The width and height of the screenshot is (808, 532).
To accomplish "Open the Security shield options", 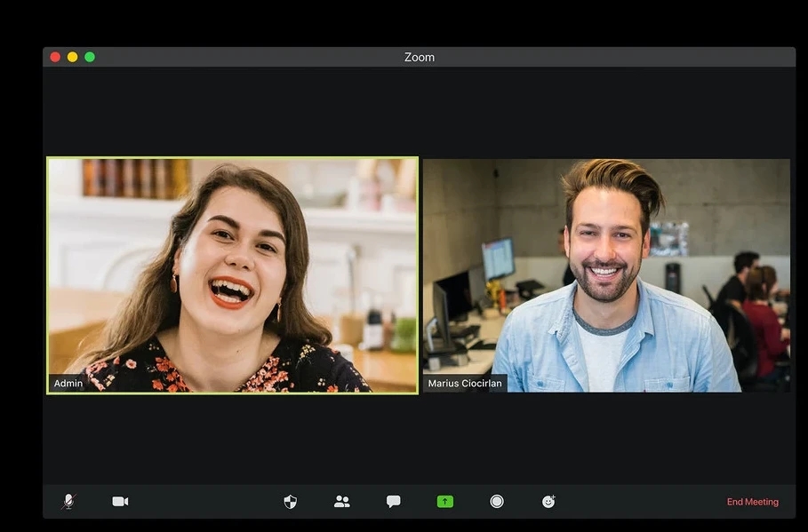I will (290, 502).
